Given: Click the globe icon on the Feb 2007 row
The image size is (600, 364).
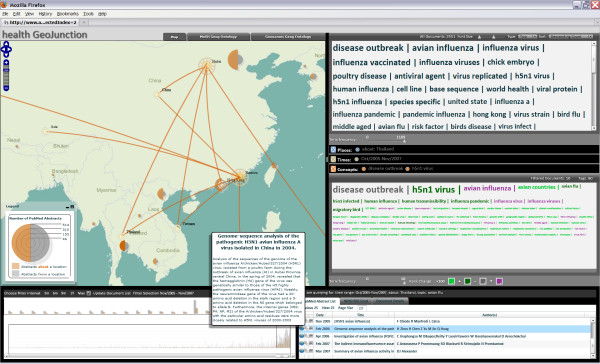Looking at the screenshot, I should click(x=302, y=344).
